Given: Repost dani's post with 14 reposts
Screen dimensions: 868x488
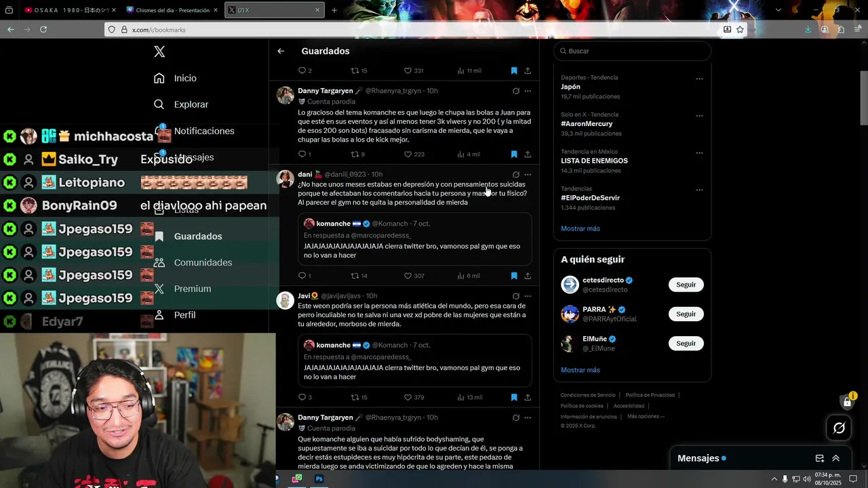Looking at the screenshot, I should tap(359, 276).
